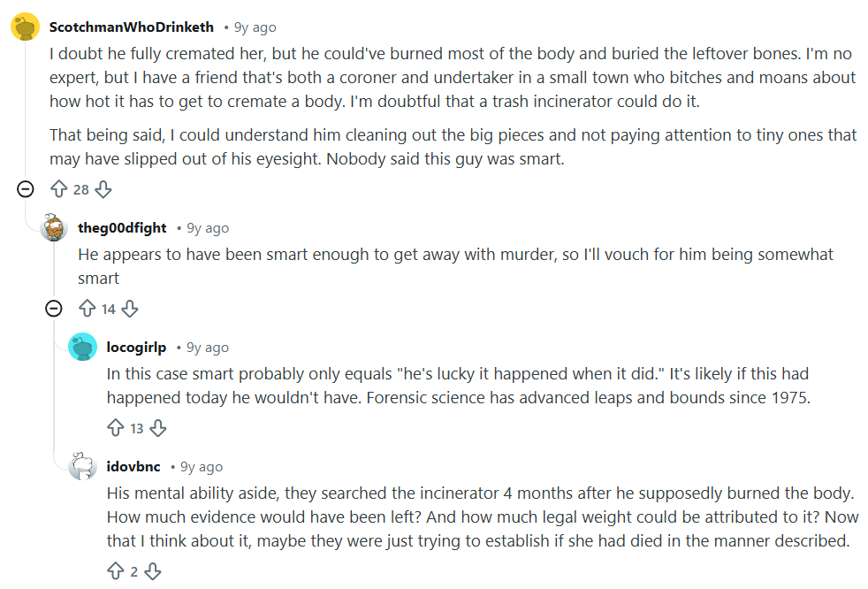Collapse theg00dfight's reply thread
This screenshot has width=868, height=589.
pyautogui.click(x=54, y=308)
